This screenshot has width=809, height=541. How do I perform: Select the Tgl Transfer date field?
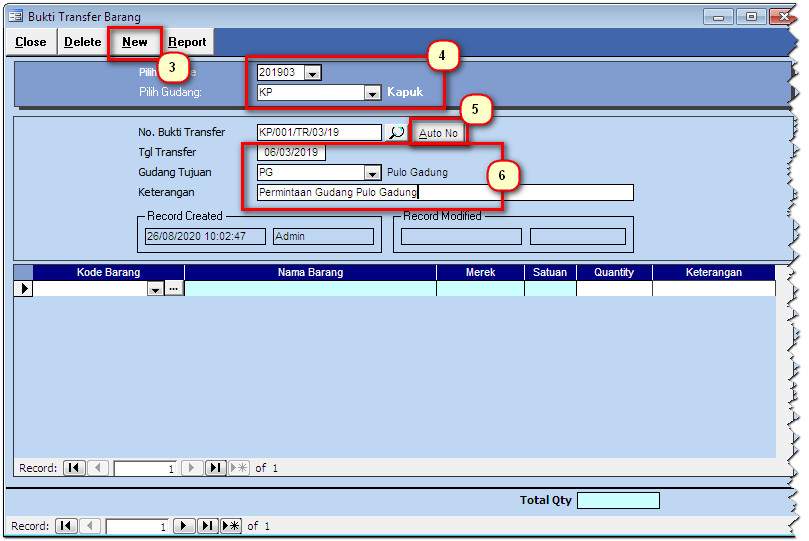[x=291, y=153]
